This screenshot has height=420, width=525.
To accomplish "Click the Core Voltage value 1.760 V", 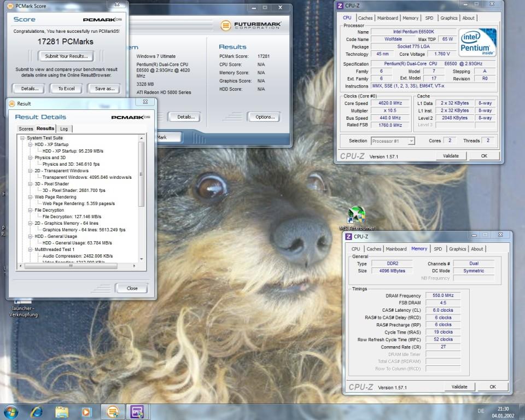I will pos(442,54).
